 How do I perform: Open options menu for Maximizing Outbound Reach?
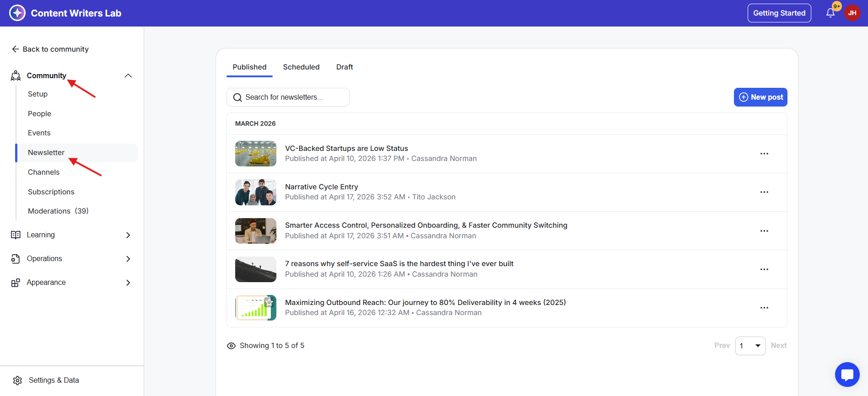point(764,308)
